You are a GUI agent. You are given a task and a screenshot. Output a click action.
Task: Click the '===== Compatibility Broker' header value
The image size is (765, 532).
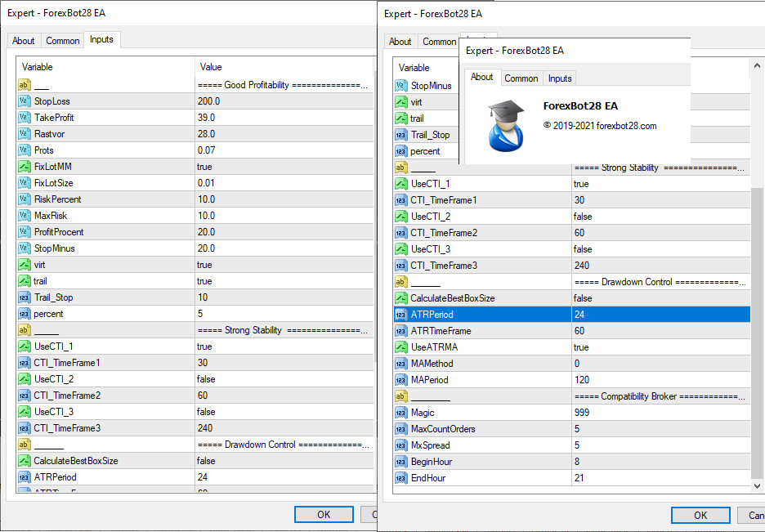[x=660, y=396]
